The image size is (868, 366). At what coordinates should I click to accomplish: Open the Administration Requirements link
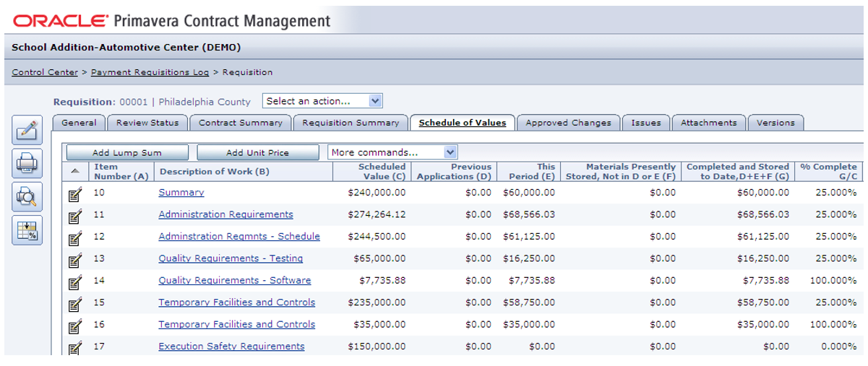(x=226, y=214)
